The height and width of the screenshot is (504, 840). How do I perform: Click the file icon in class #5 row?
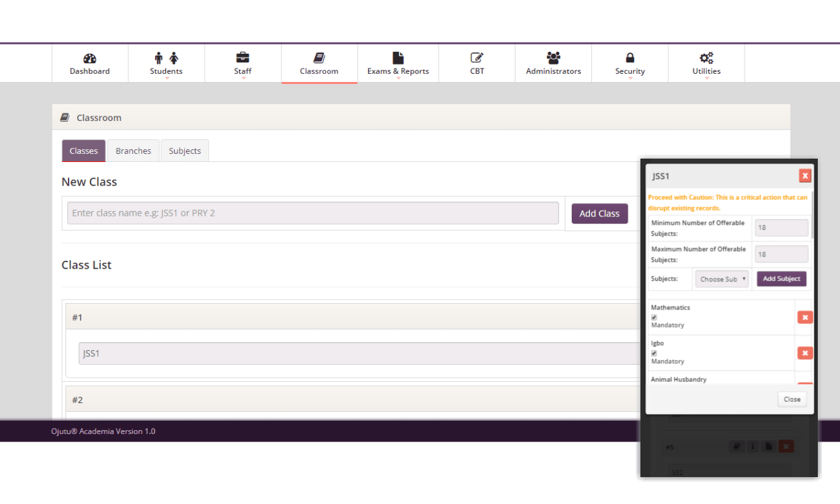[x=769, y=446]
